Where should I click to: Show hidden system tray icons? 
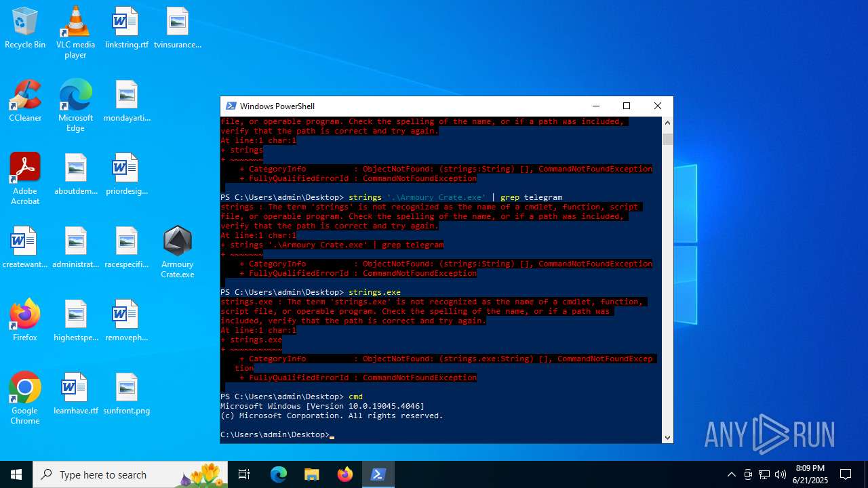[x=731, y=474]
